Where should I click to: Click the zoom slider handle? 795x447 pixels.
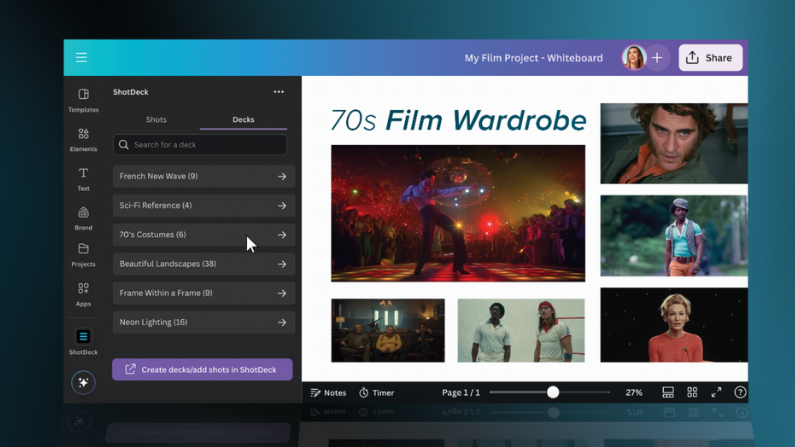pyautogui.click(x=553, y=392)
